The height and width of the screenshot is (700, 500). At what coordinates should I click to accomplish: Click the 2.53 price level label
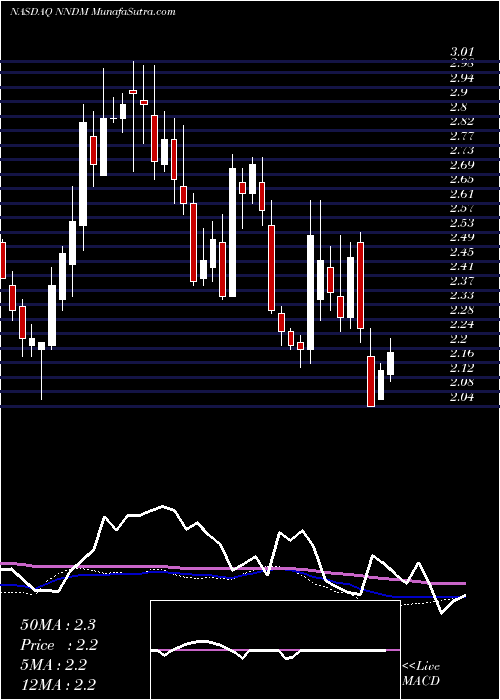462,223
